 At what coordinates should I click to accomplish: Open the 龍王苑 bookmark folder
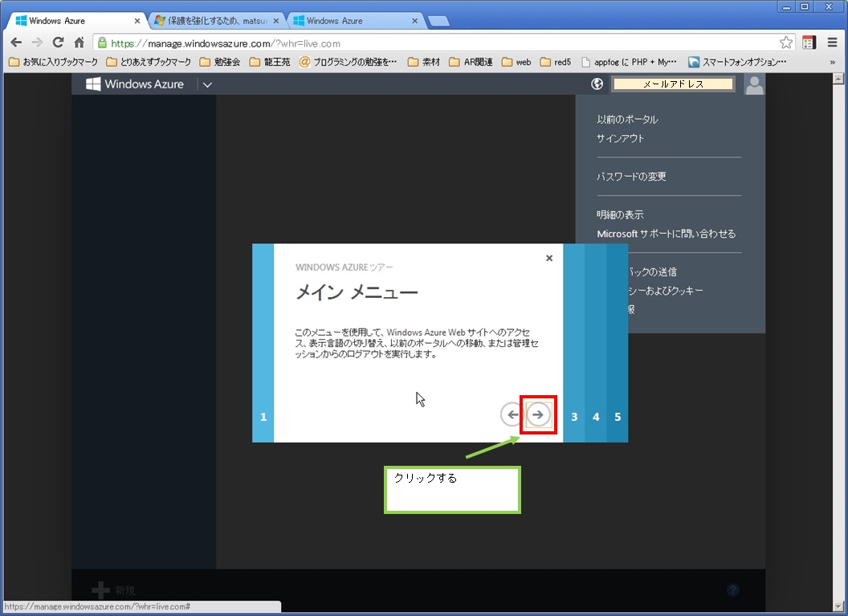click(270, 62)
